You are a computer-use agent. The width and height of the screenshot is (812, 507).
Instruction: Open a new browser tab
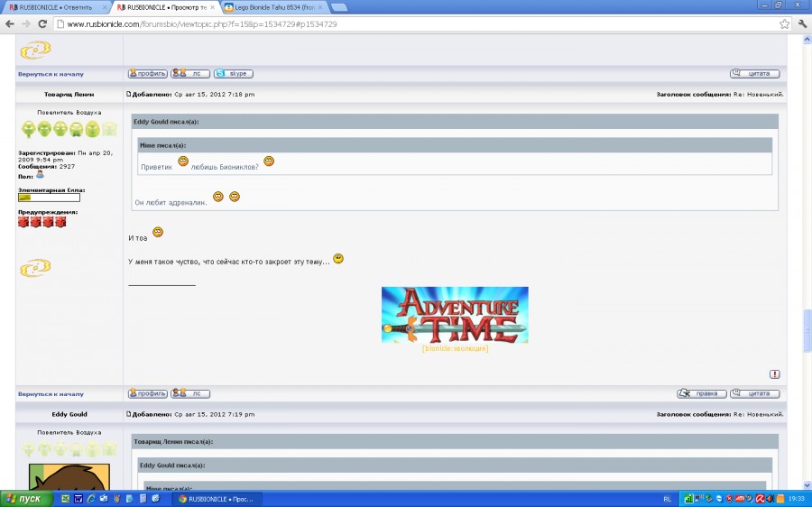[338, 7]
